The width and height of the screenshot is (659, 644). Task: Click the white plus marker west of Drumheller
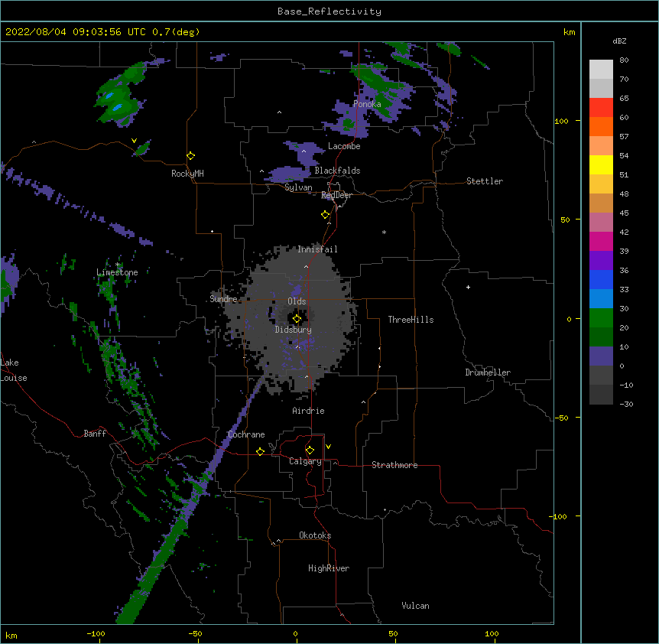[x=468, y=287]
